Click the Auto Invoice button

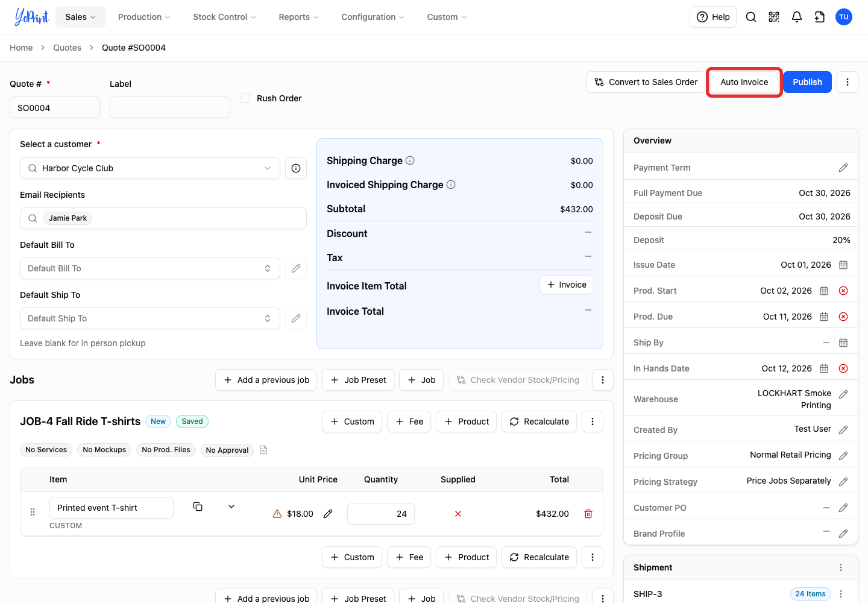pos(744,82)
